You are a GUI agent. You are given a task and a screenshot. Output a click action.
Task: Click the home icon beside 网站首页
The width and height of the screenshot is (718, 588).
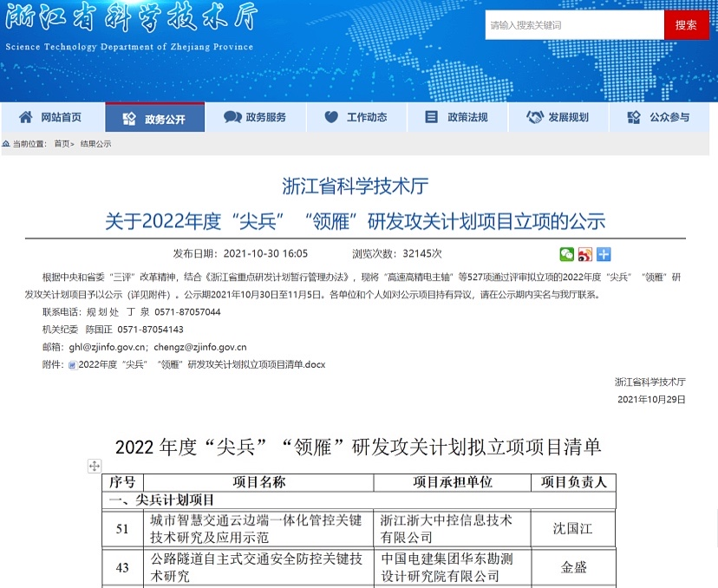click(x=26, y=117)
